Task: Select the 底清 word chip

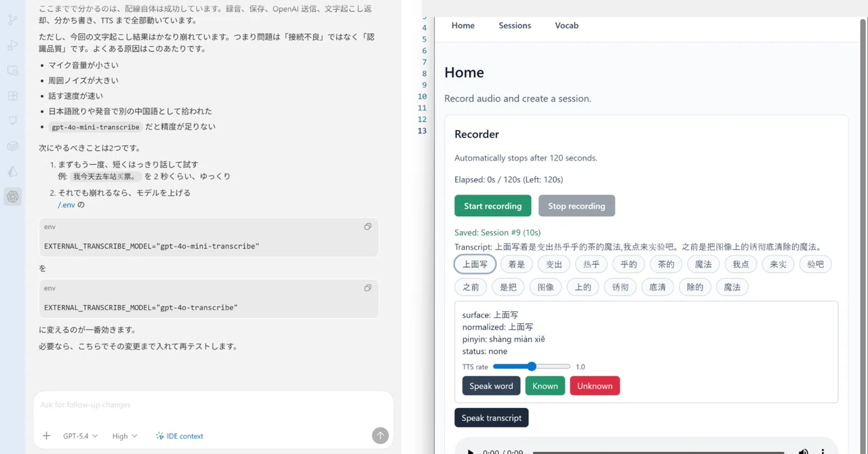Action: click(657, 287)
